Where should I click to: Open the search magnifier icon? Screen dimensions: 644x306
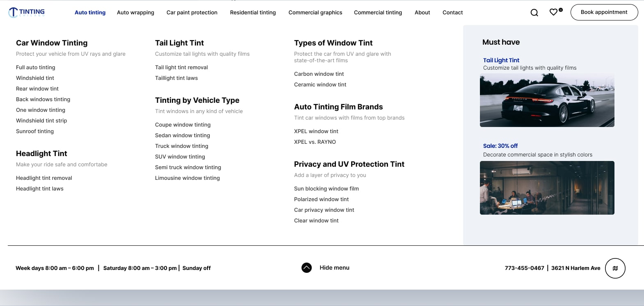click(534, 13)
